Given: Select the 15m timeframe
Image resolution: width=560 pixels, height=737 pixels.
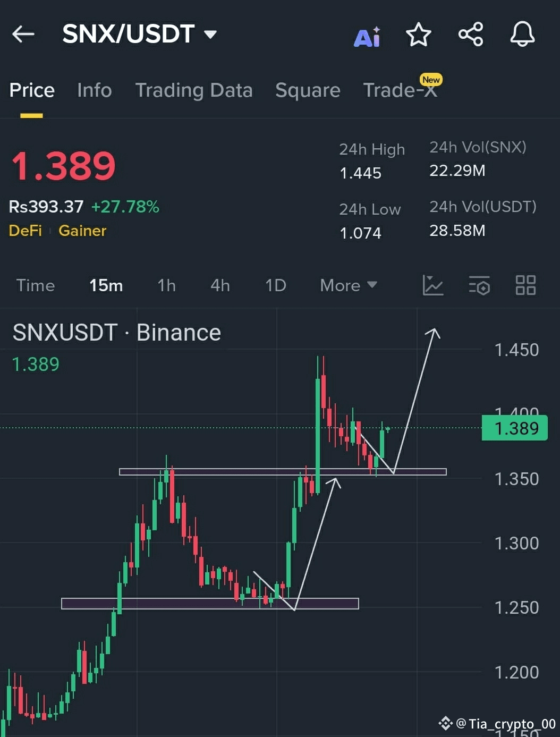Looking at the screenshot, I should click(106, 285).
